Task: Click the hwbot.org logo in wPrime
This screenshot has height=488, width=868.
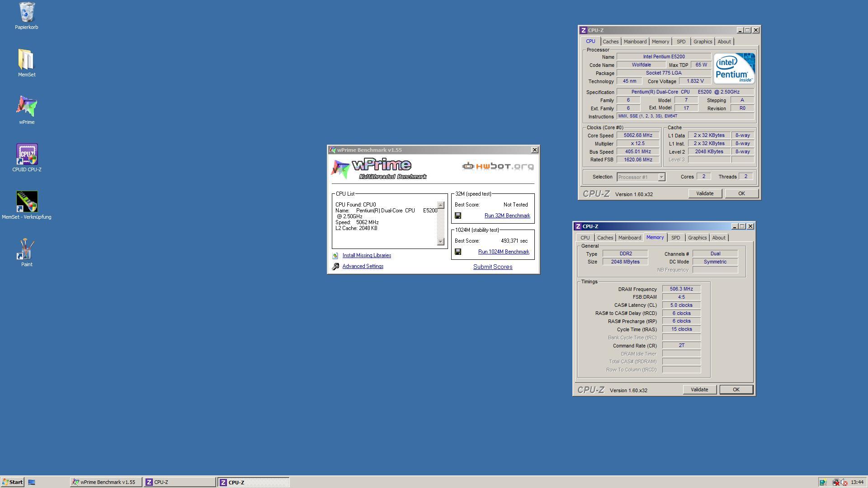Action: (x=498, y=166)
